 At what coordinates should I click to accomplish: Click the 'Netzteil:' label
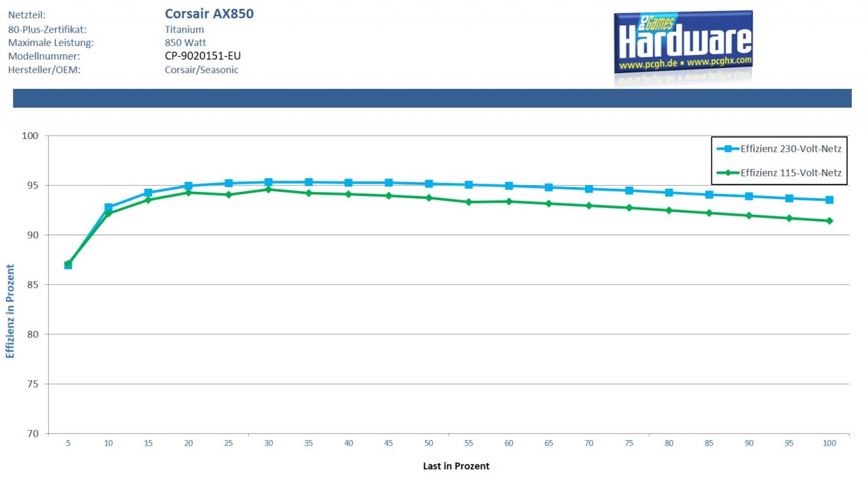point(27,15)
